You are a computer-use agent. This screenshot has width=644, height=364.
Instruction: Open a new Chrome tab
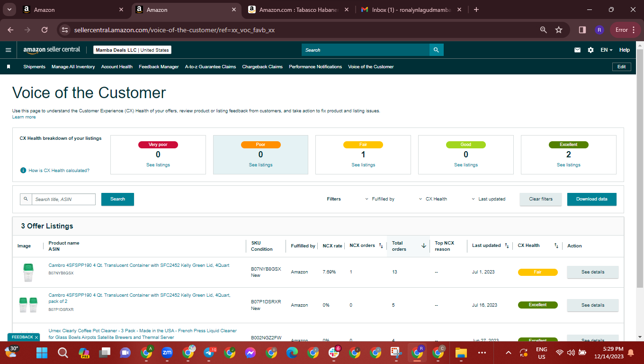click(x=476, y=9)
